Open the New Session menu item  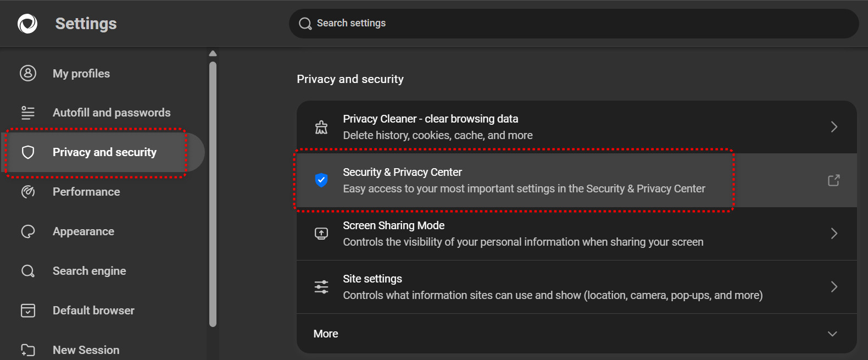pyautogui.click(x=86, y=350)
